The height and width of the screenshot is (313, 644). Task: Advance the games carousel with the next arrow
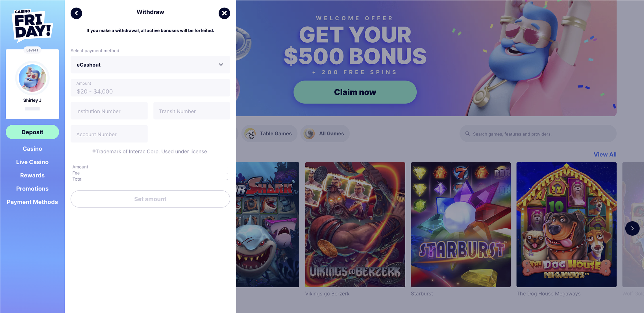tap(632, 228)
